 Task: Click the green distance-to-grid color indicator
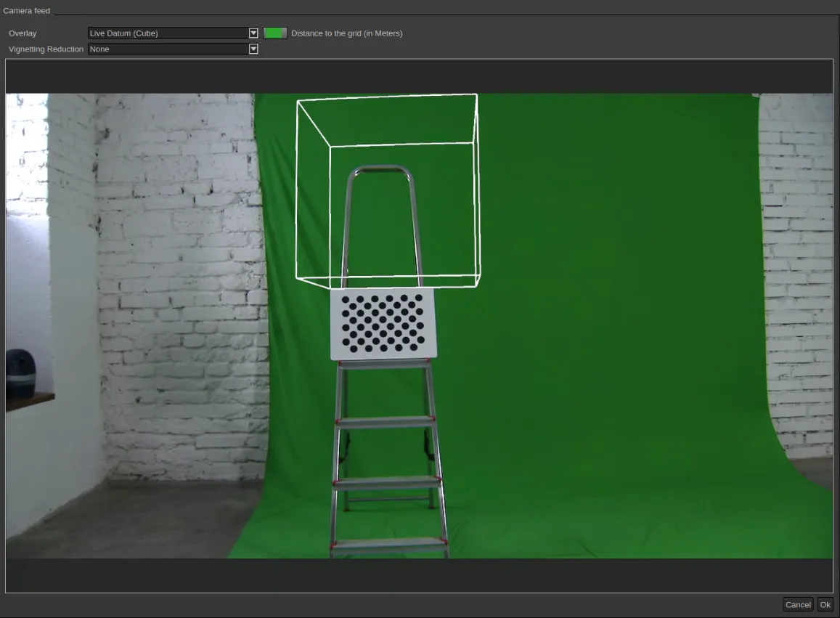275,33
